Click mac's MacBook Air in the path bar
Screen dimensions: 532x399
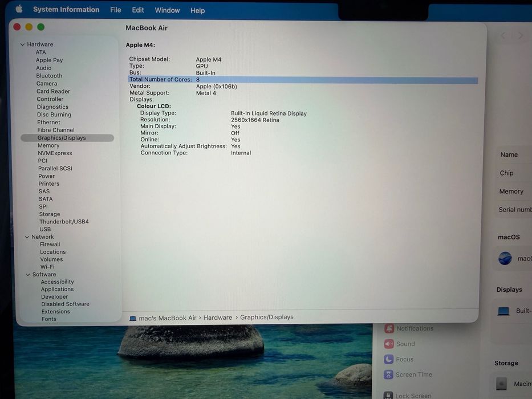point(168,318)
